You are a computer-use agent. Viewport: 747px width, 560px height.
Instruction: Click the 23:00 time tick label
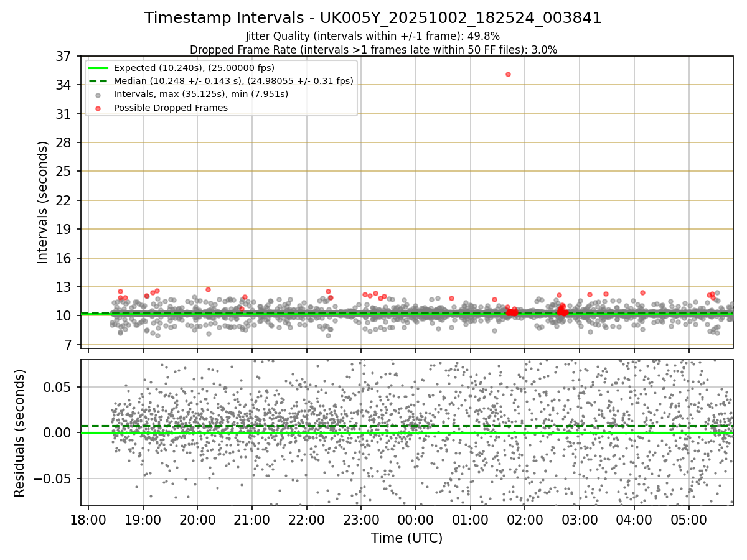pyautogui.click(x=361, y=520)
